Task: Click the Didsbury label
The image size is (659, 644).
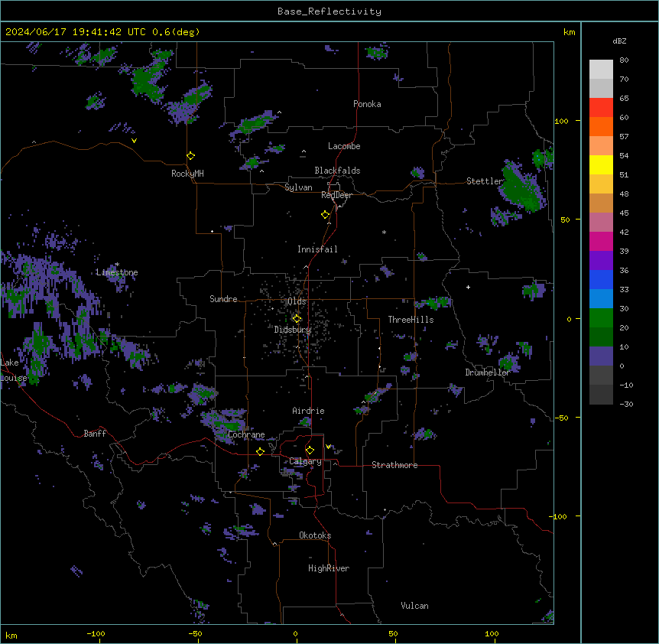Action: [x=293, y=330]
